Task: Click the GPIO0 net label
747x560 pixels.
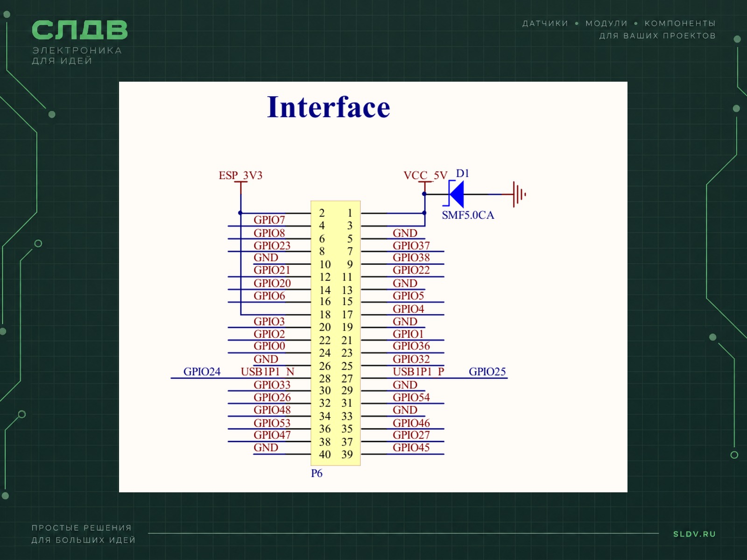Action: pos(269,346)
